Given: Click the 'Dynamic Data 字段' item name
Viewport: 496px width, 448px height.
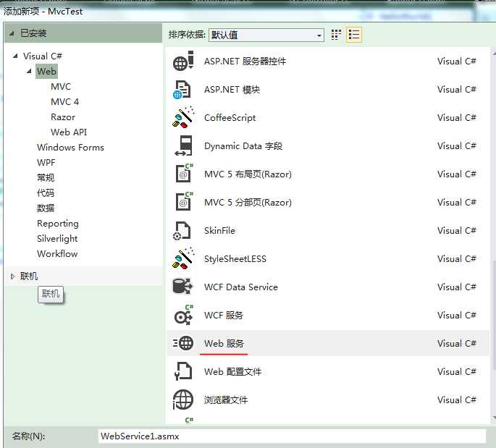Looking at the screenshot, I should [x=243, y=145].
